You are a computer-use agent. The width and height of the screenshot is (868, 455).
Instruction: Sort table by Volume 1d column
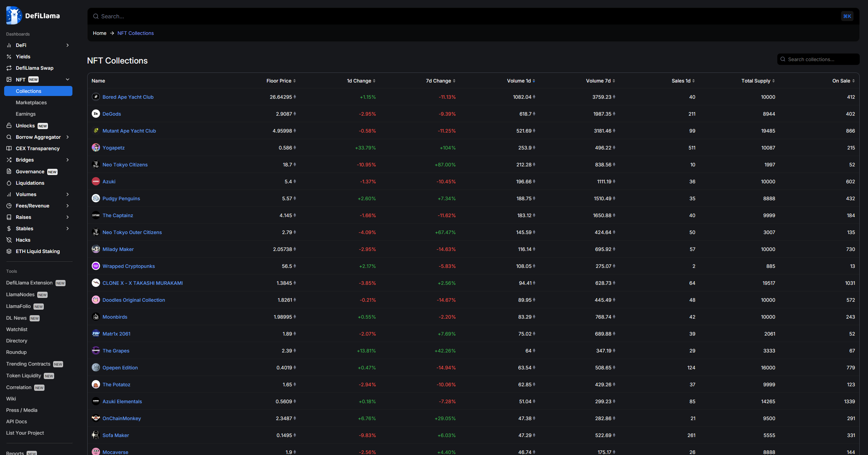(521, 81)
